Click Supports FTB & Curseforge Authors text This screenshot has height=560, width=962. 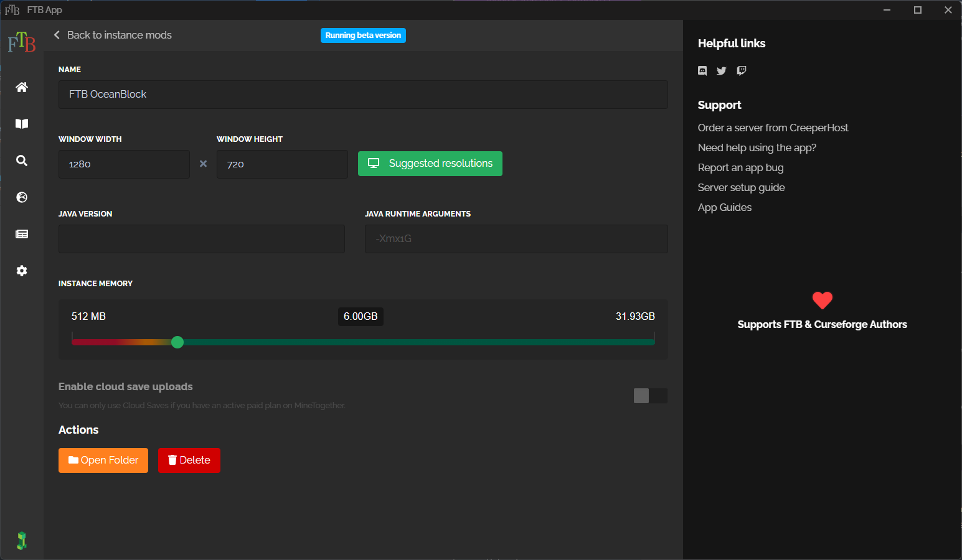click(823, 324)
